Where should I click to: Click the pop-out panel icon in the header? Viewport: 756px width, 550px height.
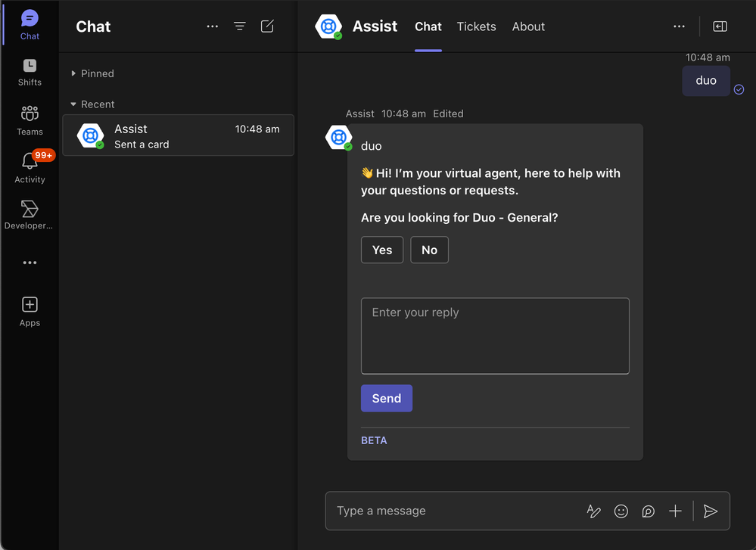coord(720,26)
